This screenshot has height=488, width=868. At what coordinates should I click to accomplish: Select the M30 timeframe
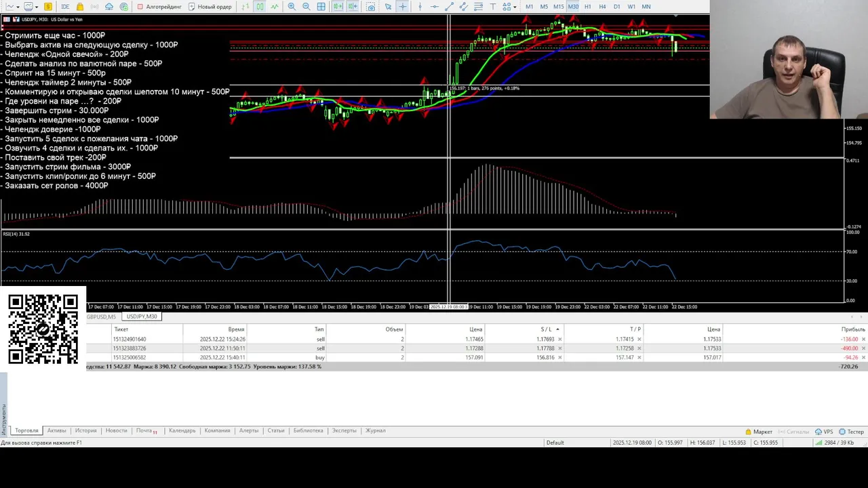573,7
